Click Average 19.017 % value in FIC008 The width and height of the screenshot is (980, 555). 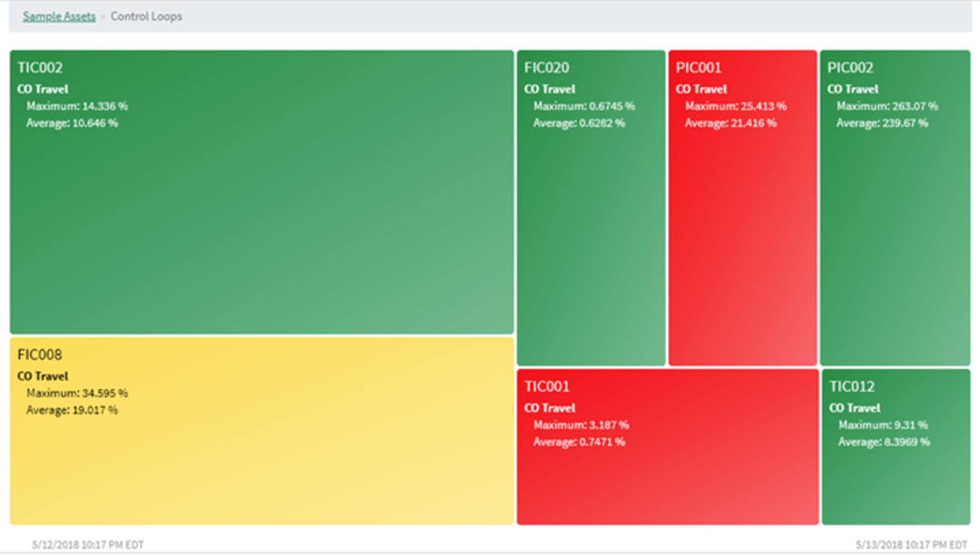[x=72, y=410]
